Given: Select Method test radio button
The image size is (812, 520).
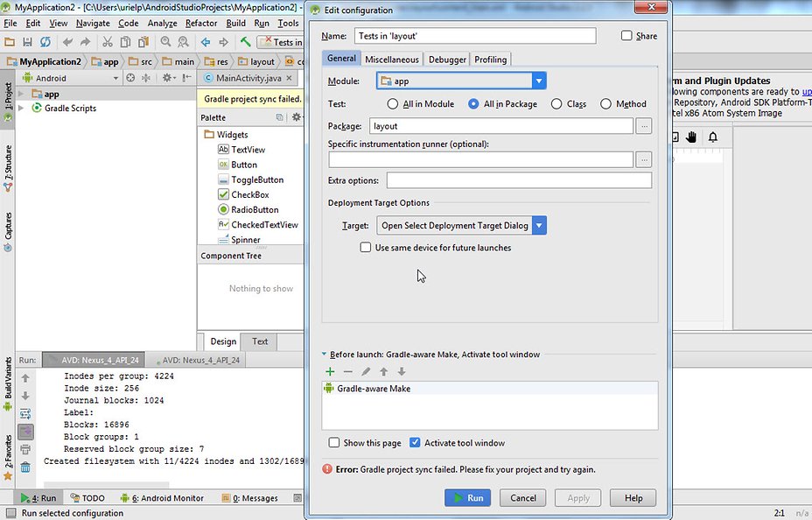Looking at the screenshot, I should tap(605, 103).
